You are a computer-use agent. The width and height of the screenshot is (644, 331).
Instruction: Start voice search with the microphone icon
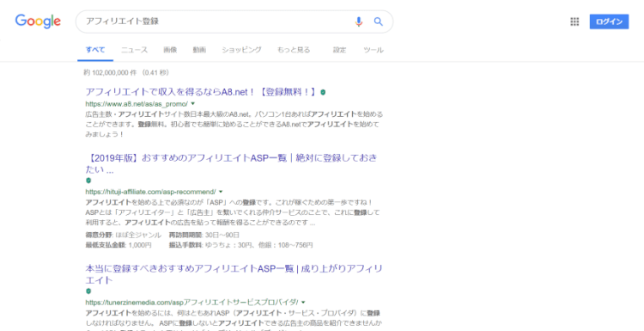pos(359,21)
